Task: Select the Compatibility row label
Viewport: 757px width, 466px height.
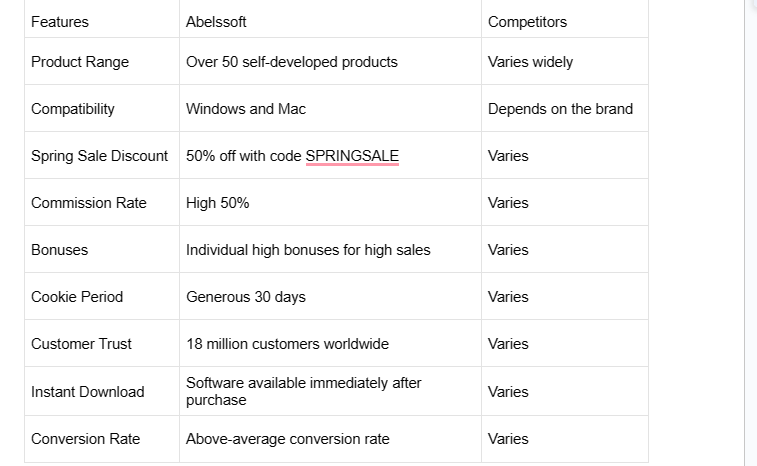Action: [102, 108]
